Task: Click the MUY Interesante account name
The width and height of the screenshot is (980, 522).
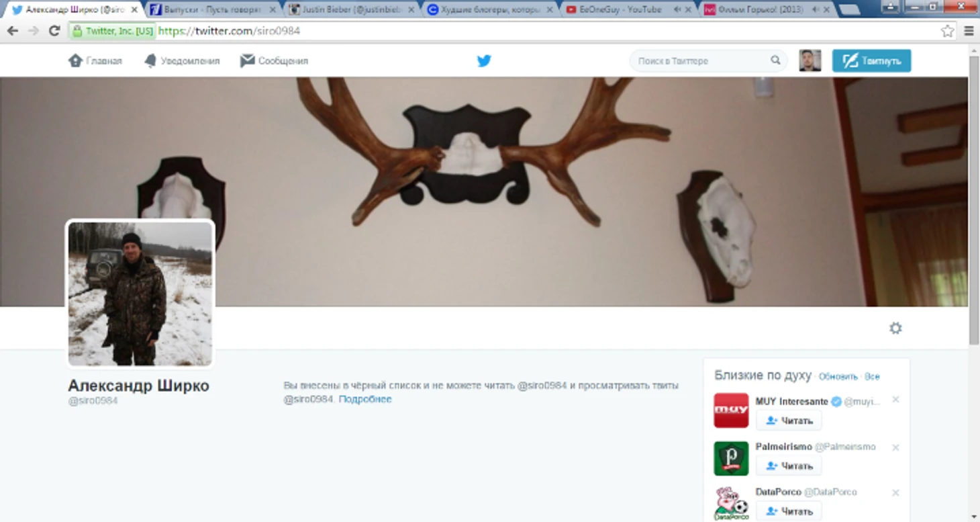Action: tap(792, 401)
